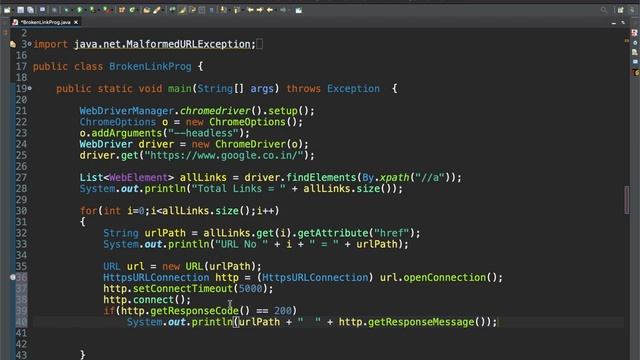This screenshot has height=360, width=640.
Task: Jump to next edit location
Action: pos(260,10)
